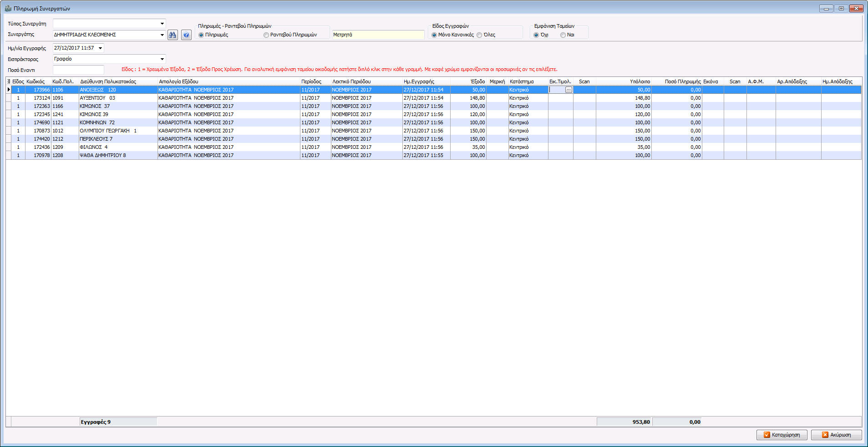Click the building code cell 1012
Image resolution: width=868 pixels, height=447 pixels.
tap(65, 131)
